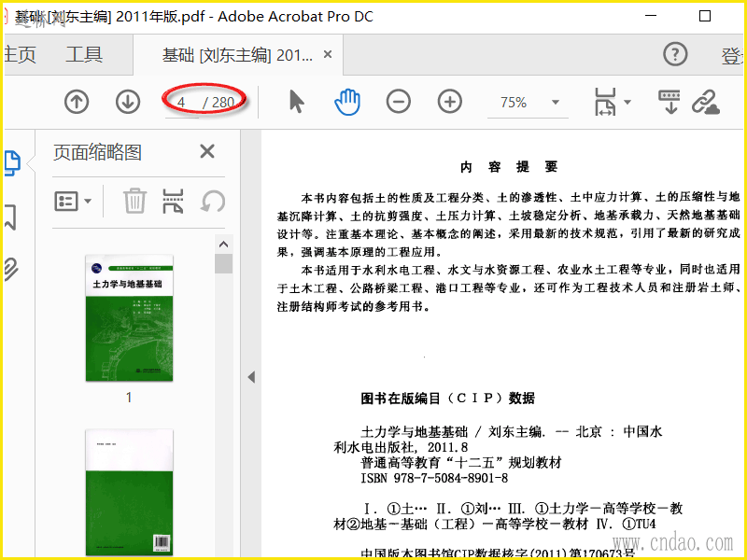Image resolution: width=747 pixels, height=560 pixels.
Task: Click the insert pages scissors-page icon
Action: (x=173, y=201)
